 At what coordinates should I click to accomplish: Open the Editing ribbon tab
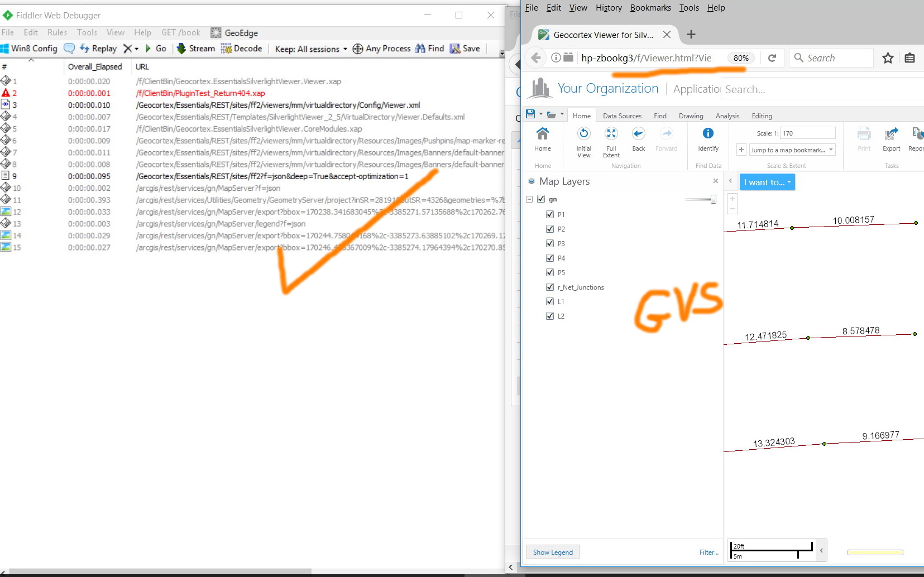coord(762,116)
